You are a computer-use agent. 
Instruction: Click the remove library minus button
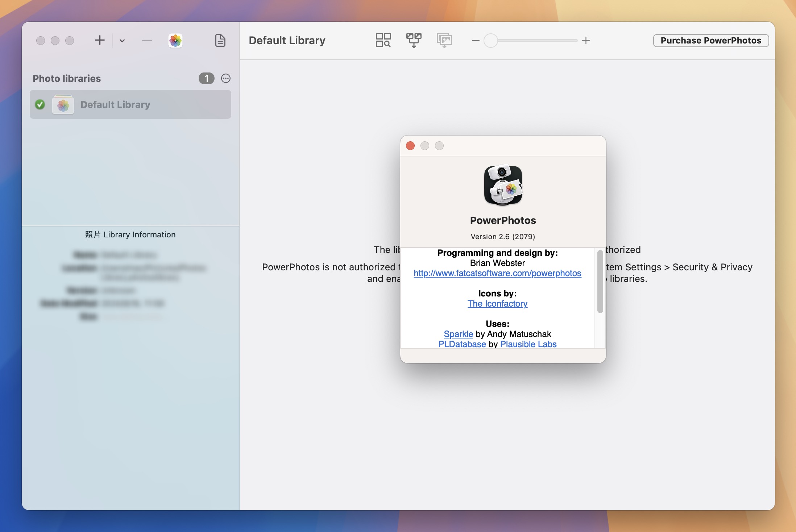[x=147, y=40]
